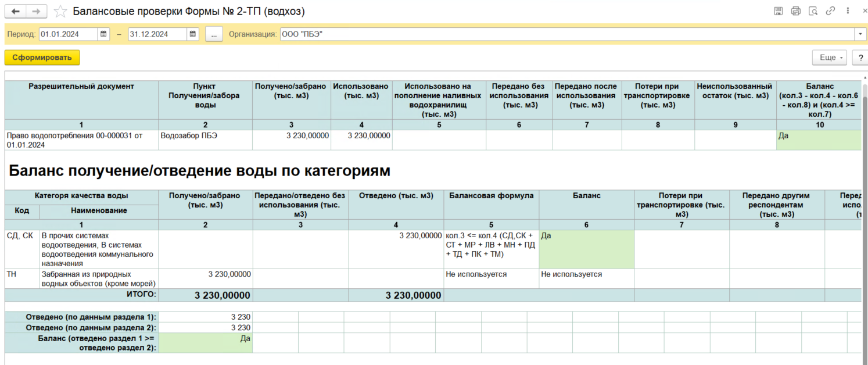
Task: Select the Отведено (по данным раздела 2) label
Action: (x=81, y=327)
